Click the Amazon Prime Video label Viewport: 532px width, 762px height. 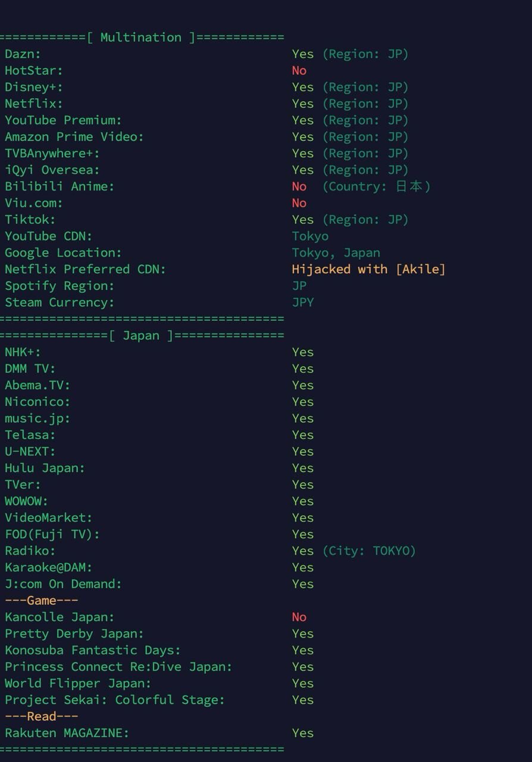[x=74, y=137]
